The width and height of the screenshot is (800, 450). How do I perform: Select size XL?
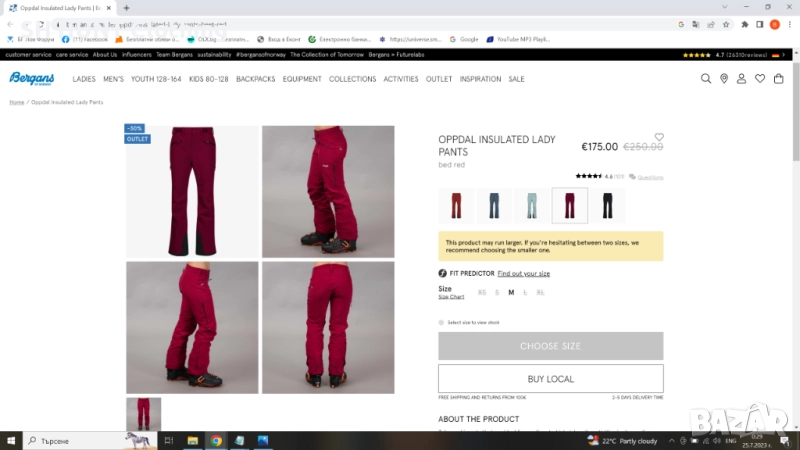coord(541,293)
